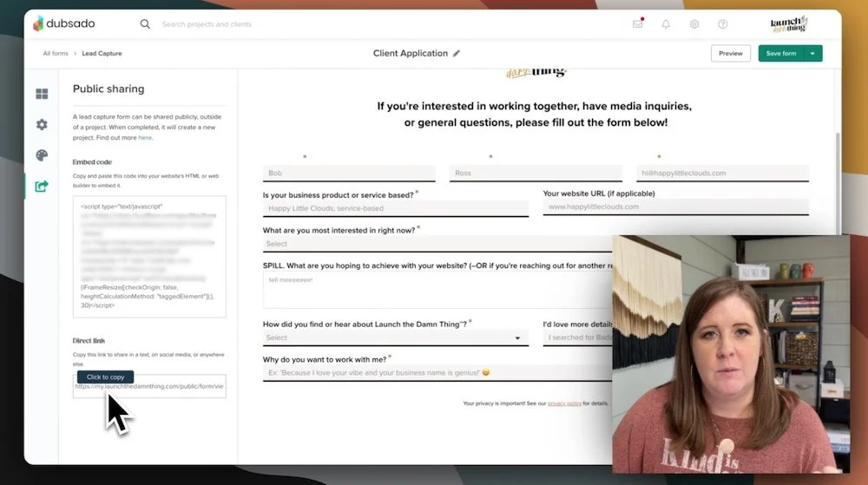Image resolution: width=868 pixels, height=485 pixels.
Task: Click the Public sharing heading
Action: (108, 89)
